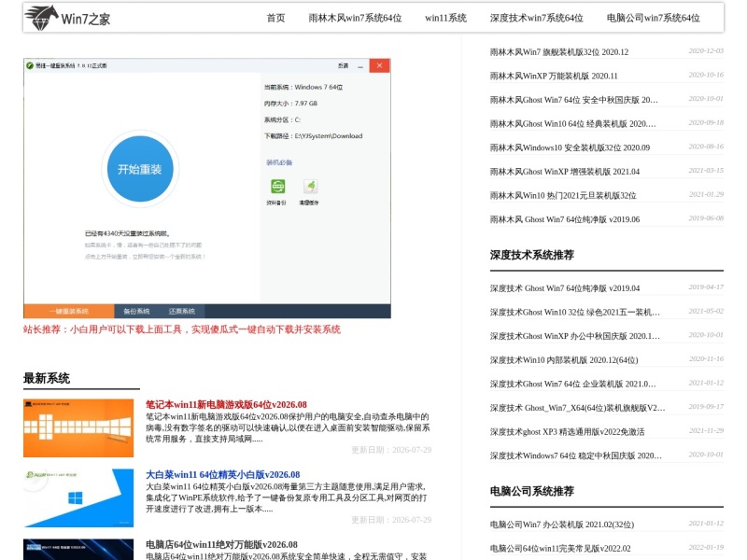Viewport: 747px width, 560px height.
Task: Open 雨林木风Win7 旗舰装机版32位 2020.12
Action: click(x=559, y=52)
